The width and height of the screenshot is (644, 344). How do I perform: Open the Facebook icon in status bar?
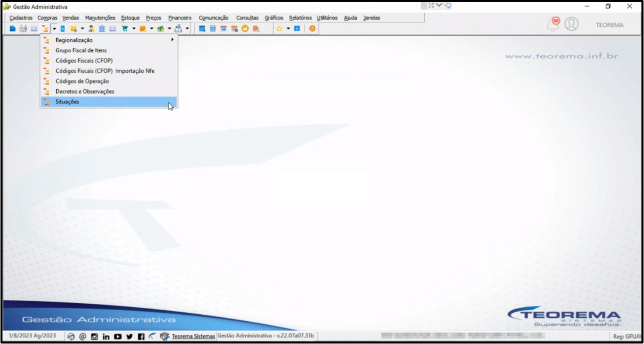pyautogui.click(x=141, y=337)
